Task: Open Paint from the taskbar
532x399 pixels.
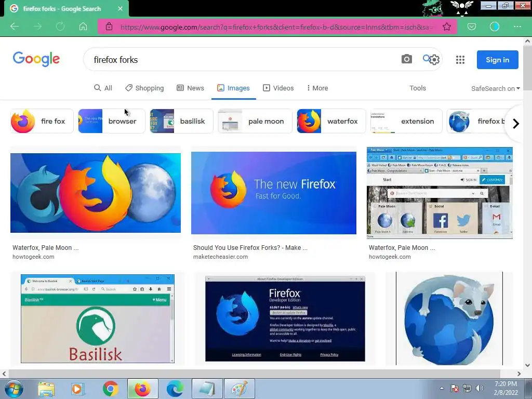Action: (239, 389)
